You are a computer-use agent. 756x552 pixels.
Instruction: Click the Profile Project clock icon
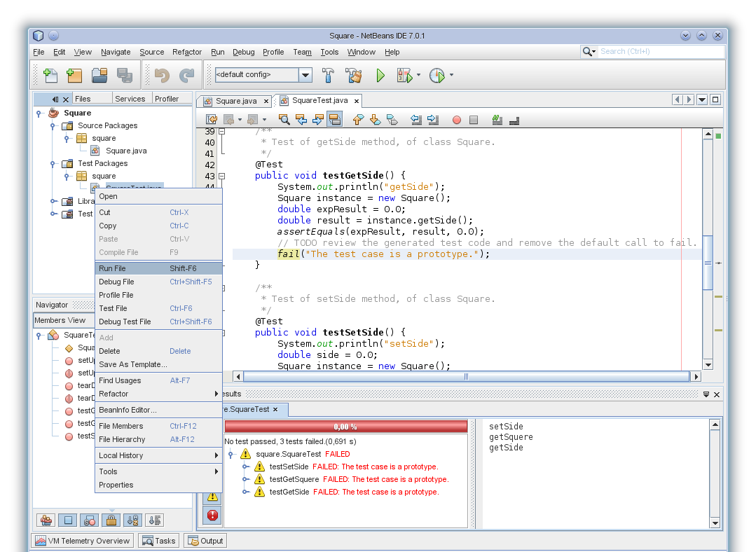click(x=437, y=75)
